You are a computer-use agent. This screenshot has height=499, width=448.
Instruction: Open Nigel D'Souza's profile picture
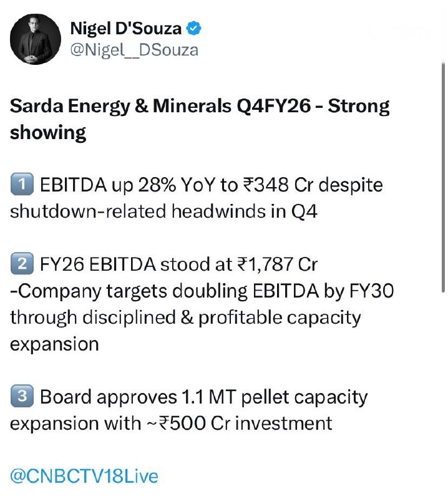tap(36, 39)
